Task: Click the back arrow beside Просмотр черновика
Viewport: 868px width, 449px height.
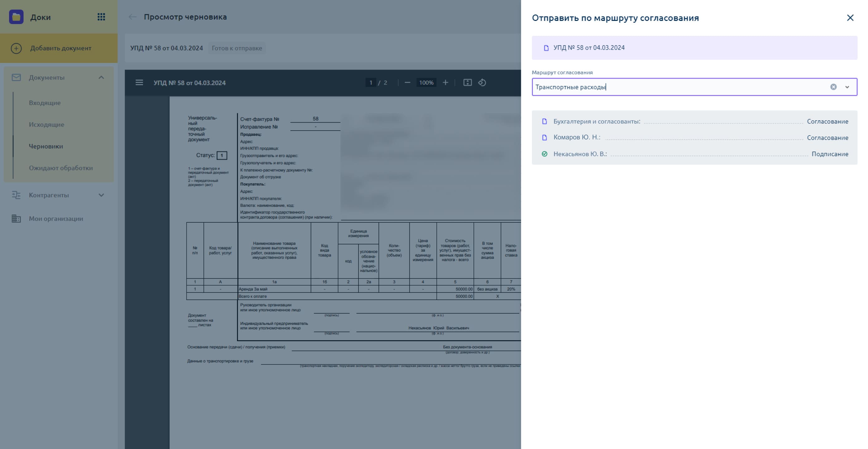Action: click(133, 17)
